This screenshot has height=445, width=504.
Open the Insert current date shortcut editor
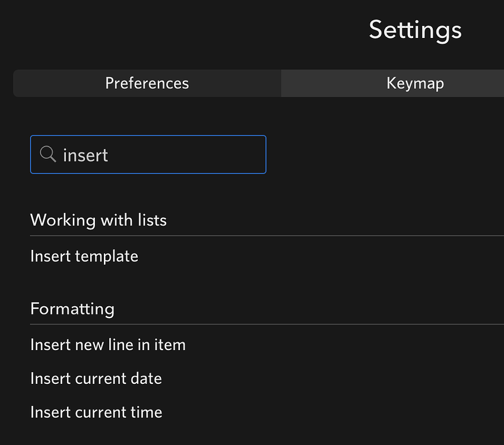96,378
